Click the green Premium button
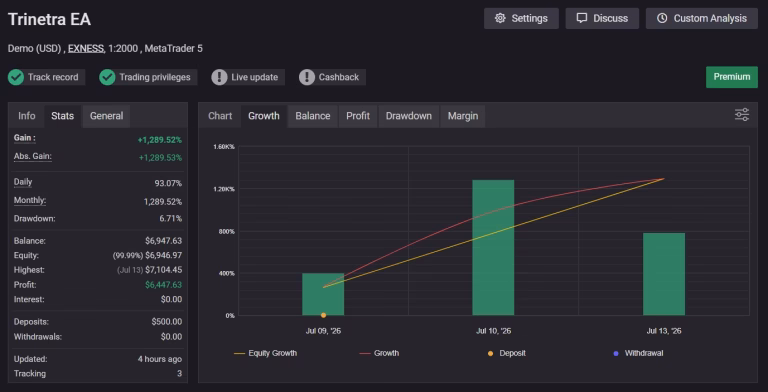768x392 pixels. click(x=732, y=77)
